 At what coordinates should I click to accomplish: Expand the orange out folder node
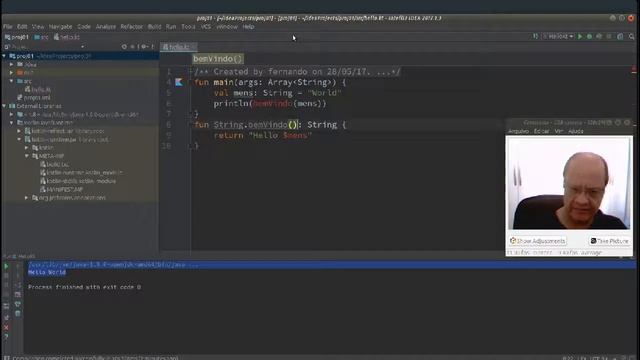click(12, 73)
